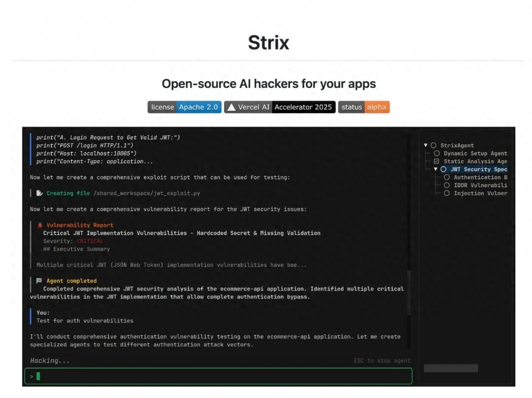Click 'ESC to stop agent' hint
The width and height of the screenshot is (532, 398).
(382, 361)
